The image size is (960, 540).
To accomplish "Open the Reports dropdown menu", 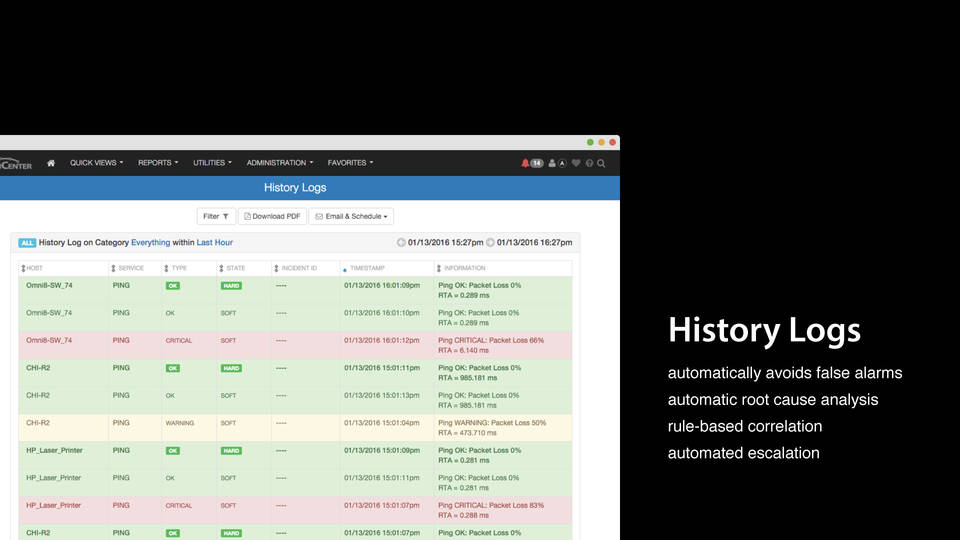I will (x=158, y=163).
